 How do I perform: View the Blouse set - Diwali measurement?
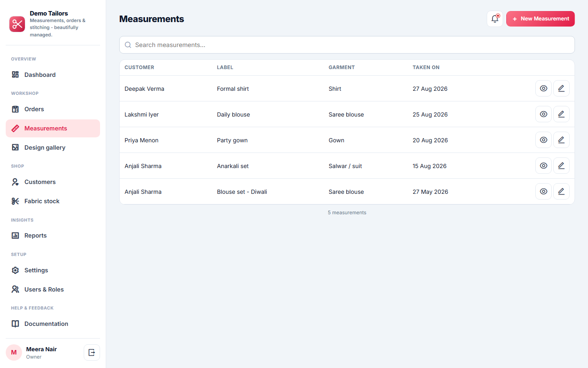coord(543,191)
